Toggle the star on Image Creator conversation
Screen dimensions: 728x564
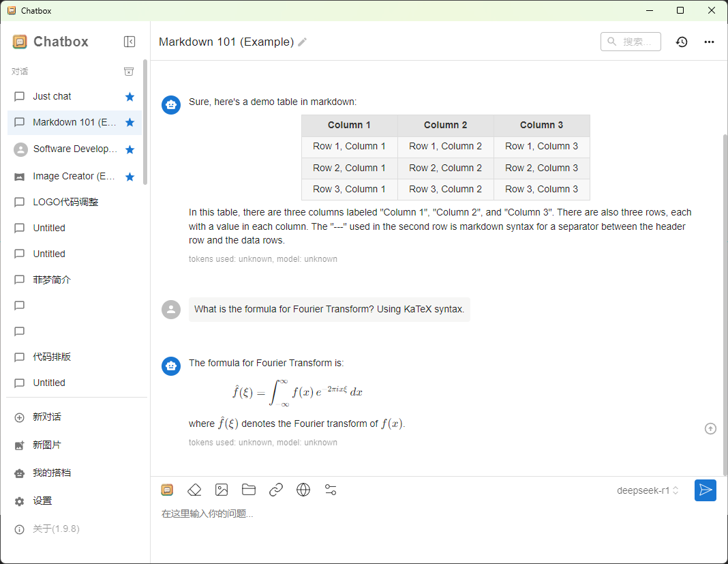pyautogui.click(x=130, y=177)
